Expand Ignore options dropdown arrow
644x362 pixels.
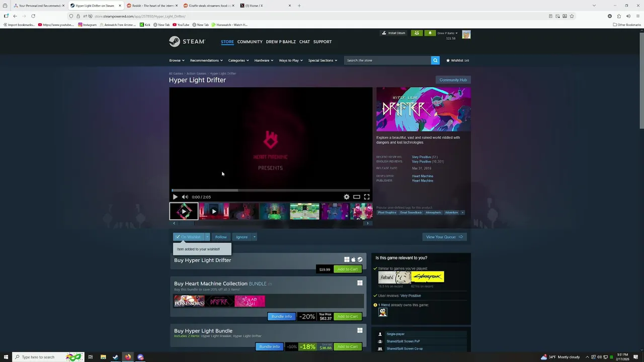coord(254,237)
